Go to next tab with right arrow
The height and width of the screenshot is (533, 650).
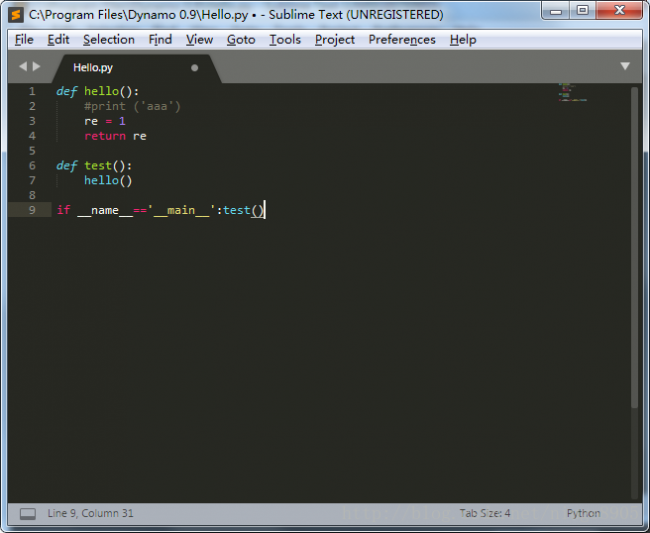coord(38,67)
